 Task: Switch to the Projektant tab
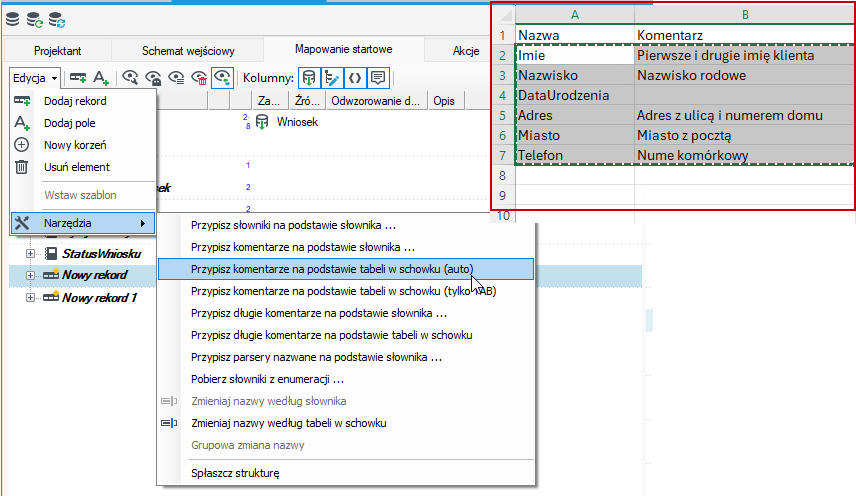click(x=57, y=51)
